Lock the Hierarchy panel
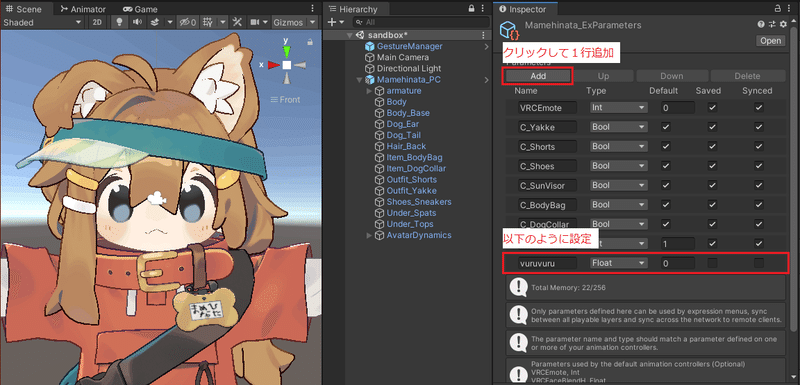The image size is (800, 385). (x=471, y=8)
